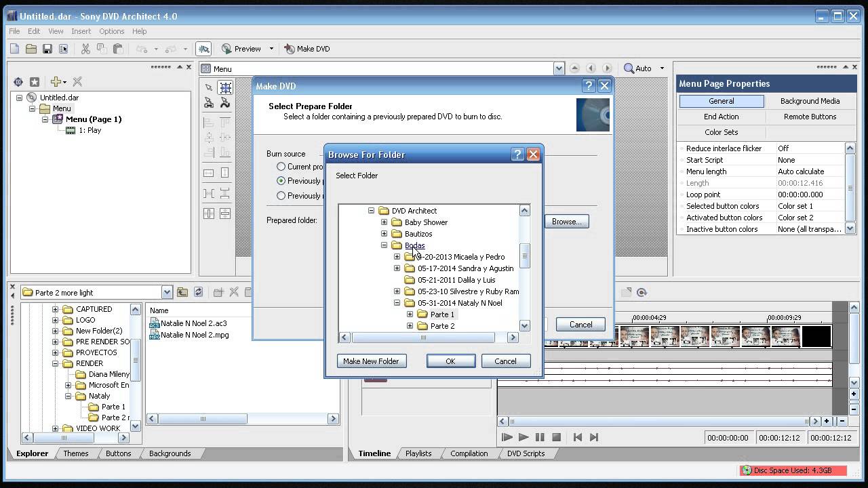
Task: Expand the Bautizos folder node
Action: [384, 234]
